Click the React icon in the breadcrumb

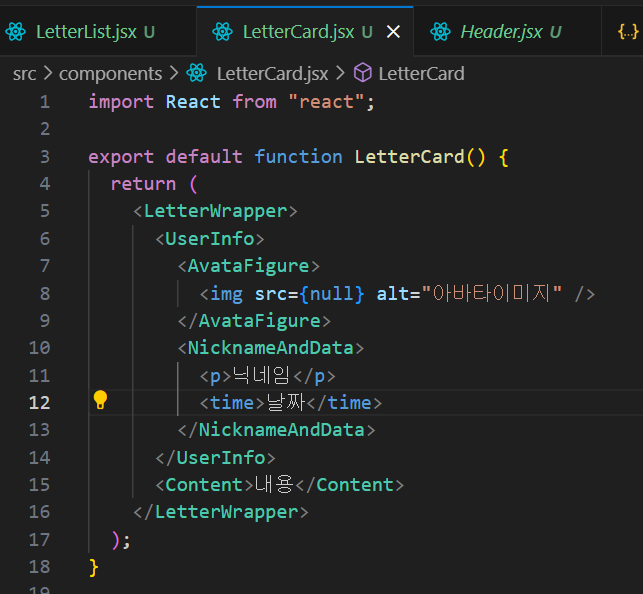(197, 73)
